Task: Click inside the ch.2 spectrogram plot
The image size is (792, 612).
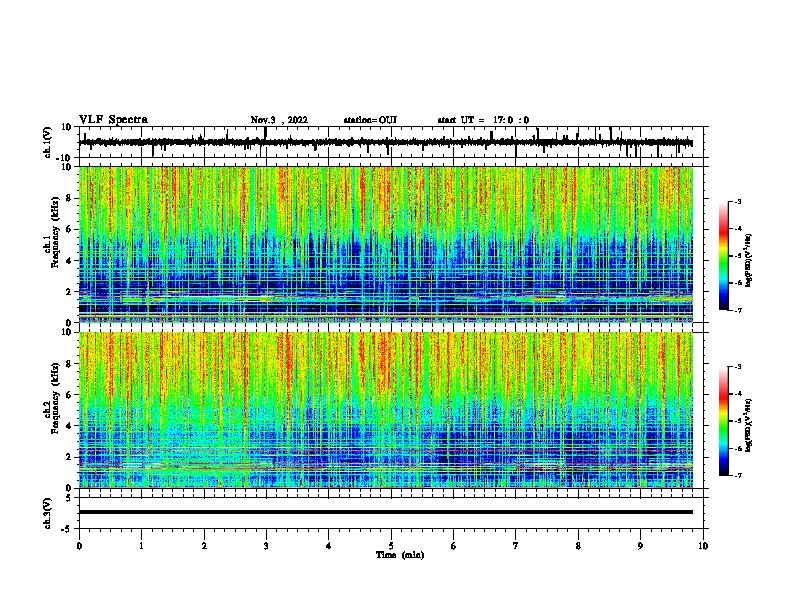Action: tap(386, 410)
